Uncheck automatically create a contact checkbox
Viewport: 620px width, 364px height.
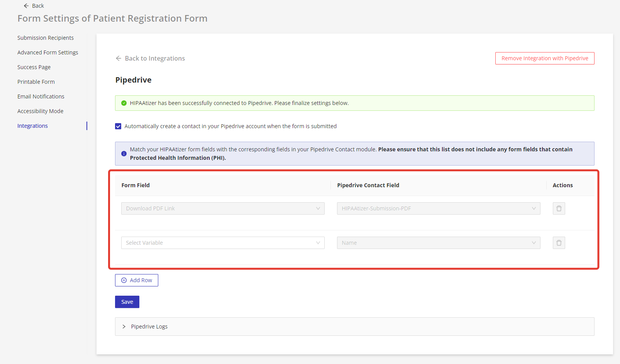tap(118, 126)
